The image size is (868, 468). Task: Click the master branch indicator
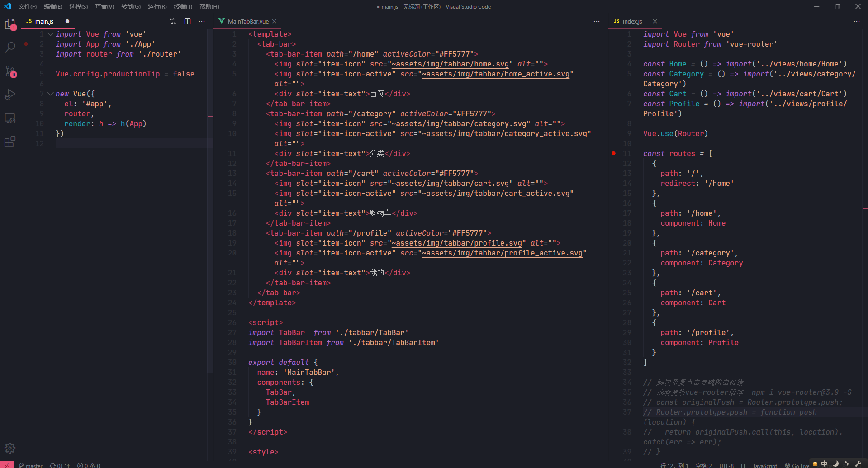coord(31,465)
